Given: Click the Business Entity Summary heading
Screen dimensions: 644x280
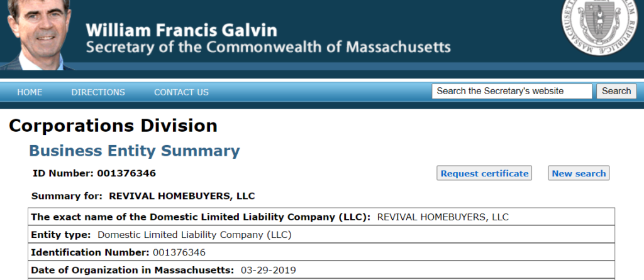Looking at the screenshot, I should [135, 151].
